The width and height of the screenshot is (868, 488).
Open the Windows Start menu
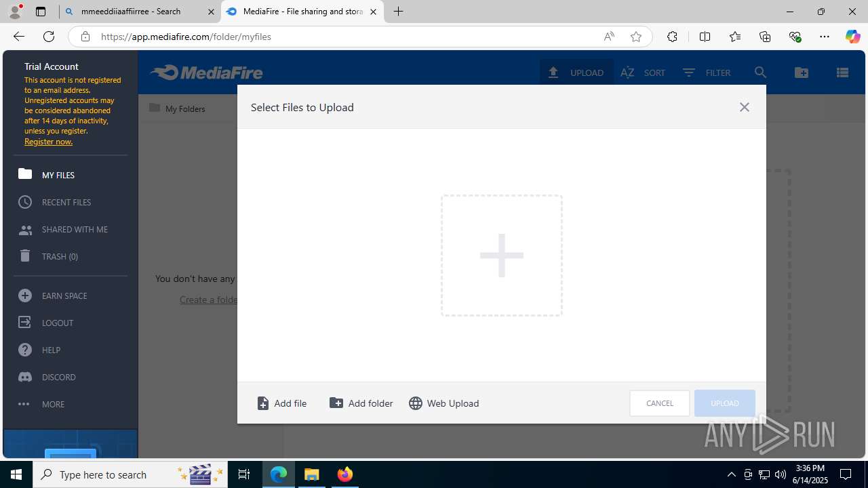16,474
